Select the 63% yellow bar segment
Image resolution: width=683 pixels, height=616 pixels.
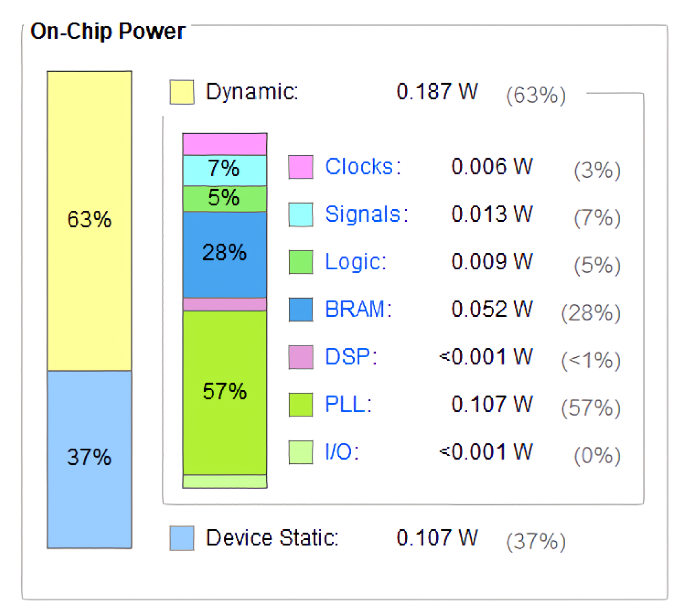coord(90,221)
